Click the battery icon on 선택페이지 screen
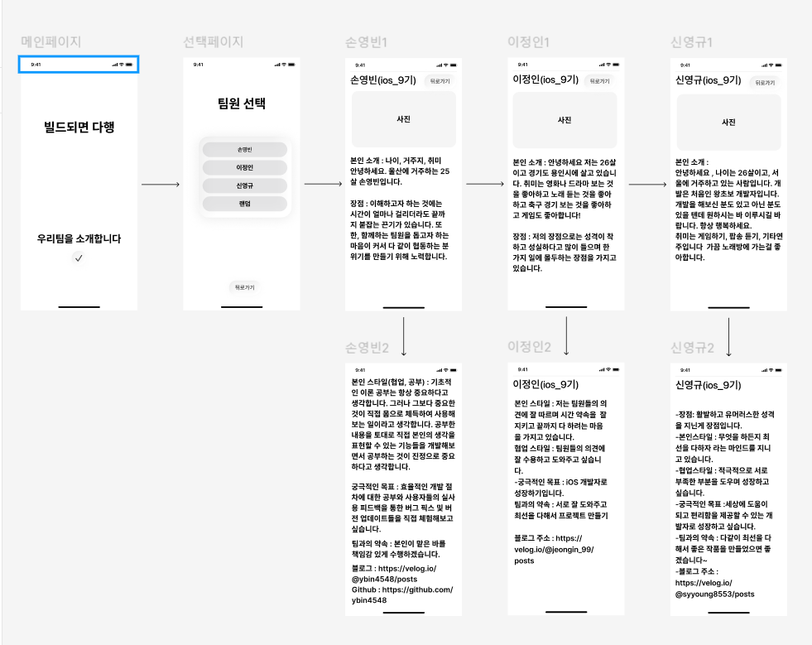Image resolution: width=812 pixels, height=645 pixels. point(291,65)
